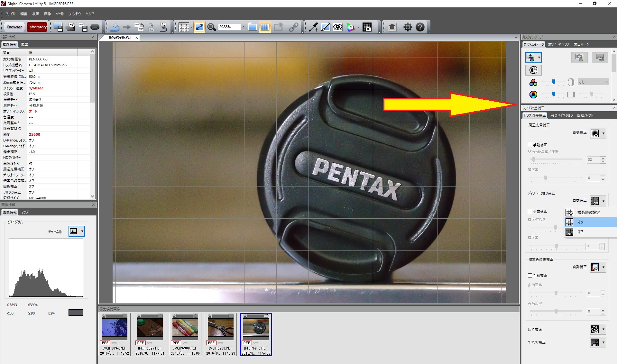Click the monochrome split-circle custom image button
The image size is (617, 364).
[x=533, y=70]
